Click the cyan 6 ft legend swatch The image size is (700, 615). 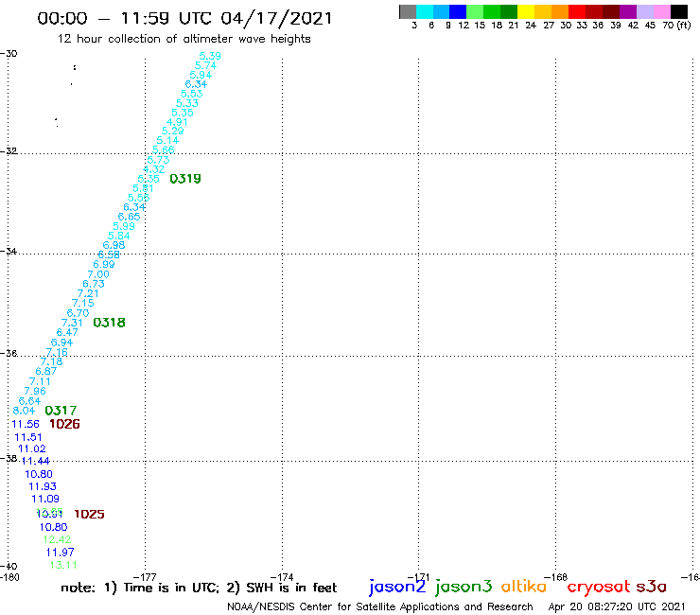(x=425, y=11)
